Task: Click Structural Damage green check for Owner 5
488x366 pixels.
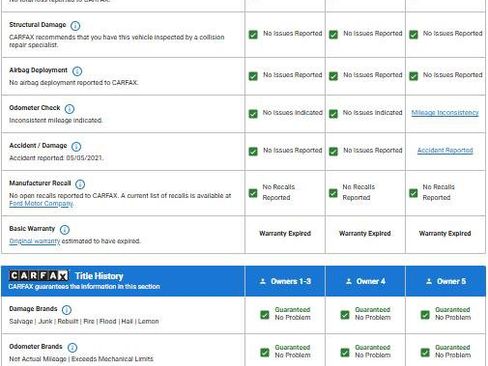Action: (x=414, y=35)
